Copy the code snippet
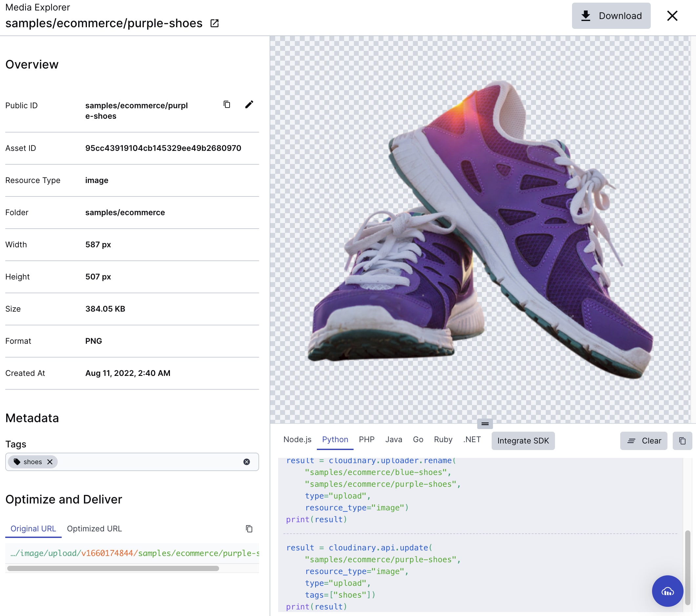Screen dimensions: 696x616 pos(682,441)
